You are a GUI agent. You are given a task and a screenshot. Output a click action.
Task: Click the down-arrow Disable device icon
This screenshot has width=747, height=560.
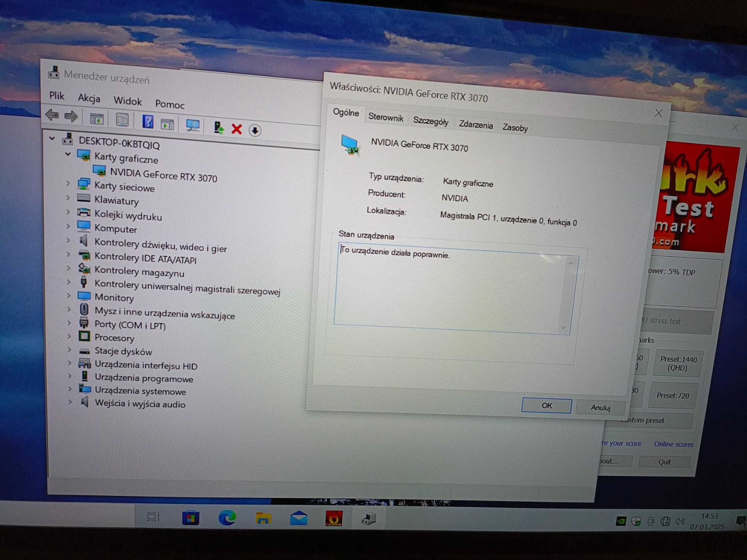tap(255, 130)
